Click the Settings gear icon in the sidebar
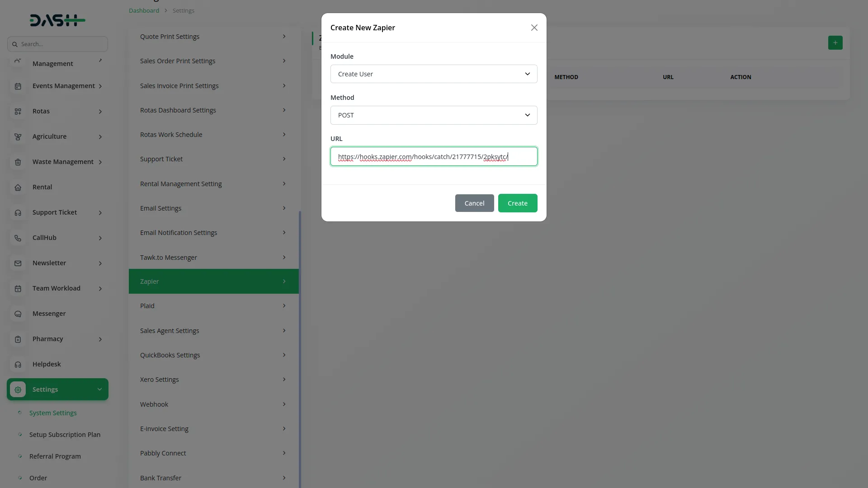868x488 pixels. click(x=18, y=389)
